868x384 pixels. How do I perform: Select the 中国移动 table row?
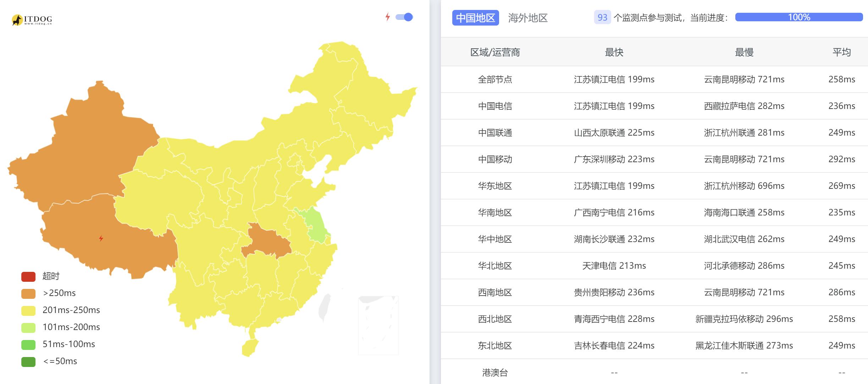click(x=654, y=159)
